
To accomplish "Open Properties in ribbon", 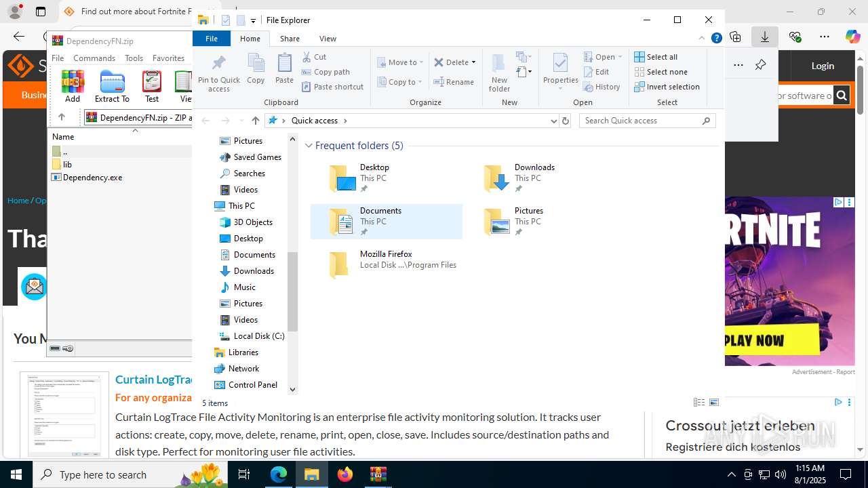I will [x=560, y=72].
